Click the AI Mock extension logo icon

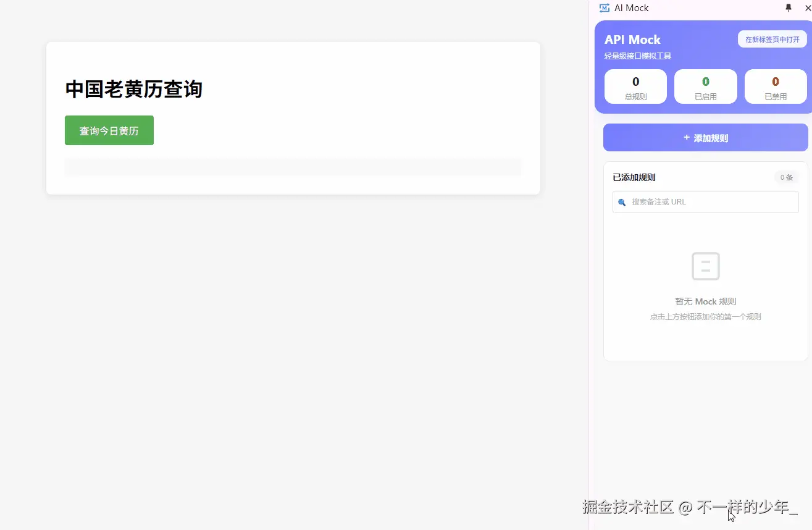tap(603, 7)
